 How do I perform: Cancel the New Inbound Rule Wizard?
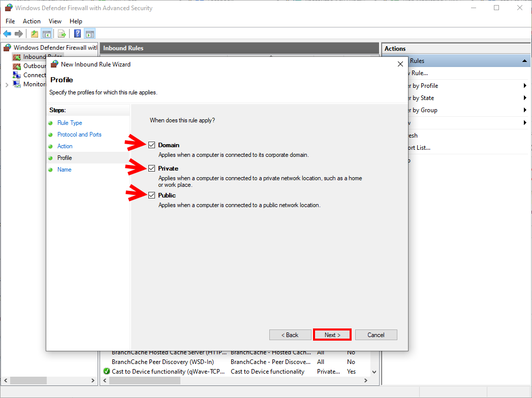(376, 335)
